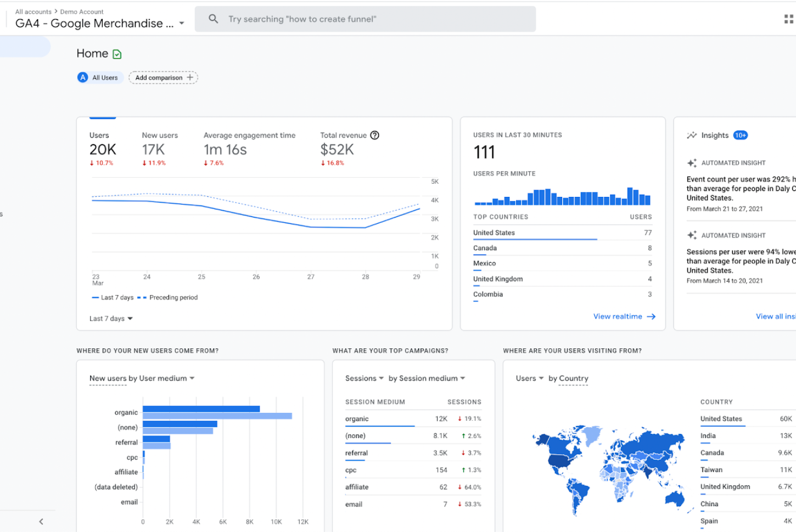Open the Total revenue help question mark
This screenshot has width=796, height=532.
[374, 135]
